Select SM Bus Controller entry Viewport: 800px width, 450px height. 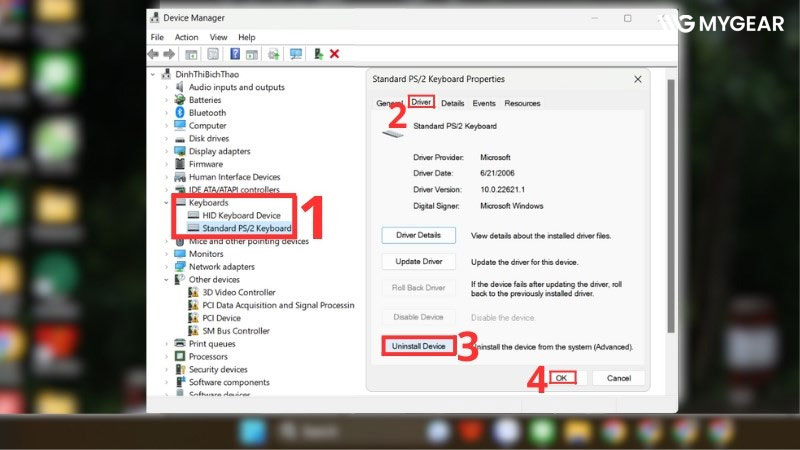[236, 331]
